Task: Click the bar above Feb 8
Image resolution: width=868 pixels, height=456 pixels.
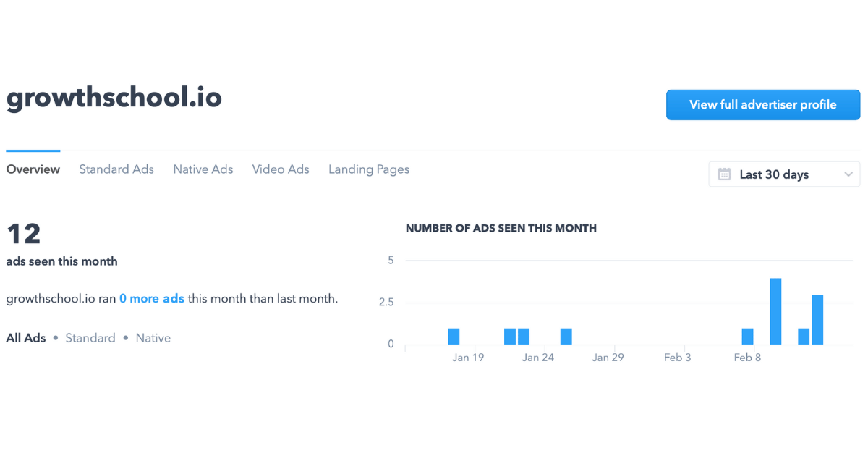Action: [747, 337]
